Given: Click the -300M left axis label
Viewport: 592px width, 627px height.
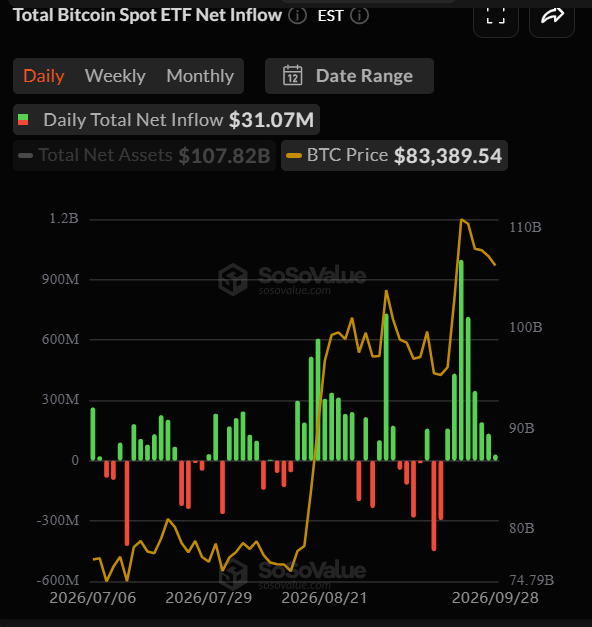Looking at the screenshot, I should point(58,521).
